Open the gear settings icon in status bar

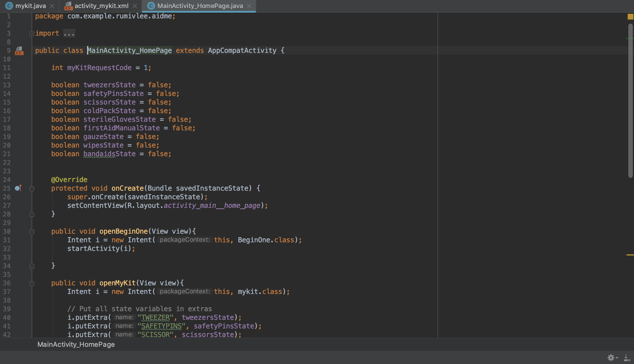click(611, 357)
